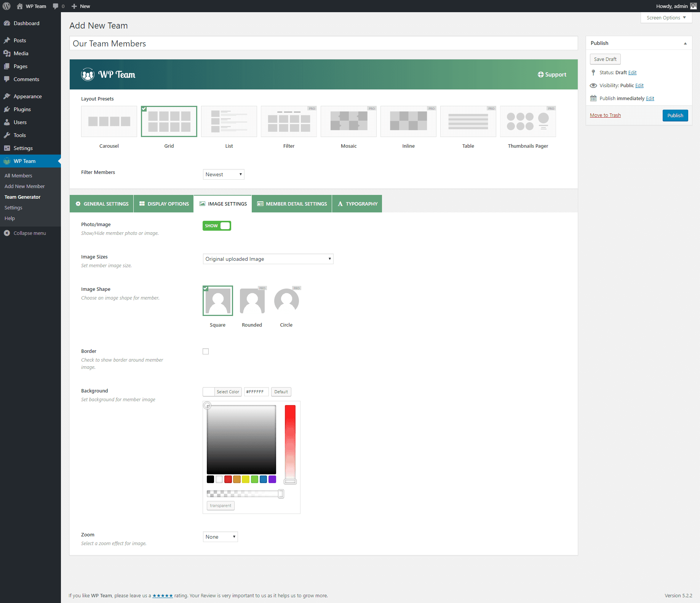Pick the red color swatch
Screen dimensions: 700x603
click(x=228, y=479)
